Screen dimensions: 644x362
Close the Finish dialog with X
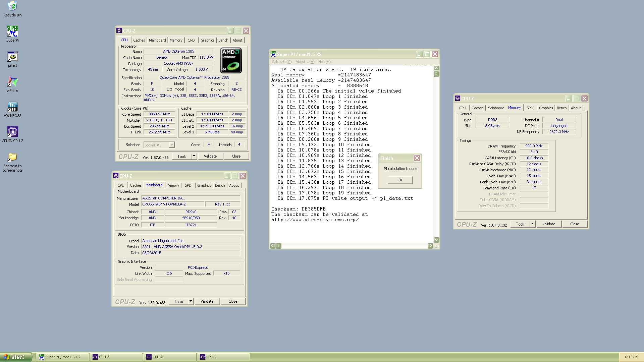pyautogui.click(x=417, y=158)
